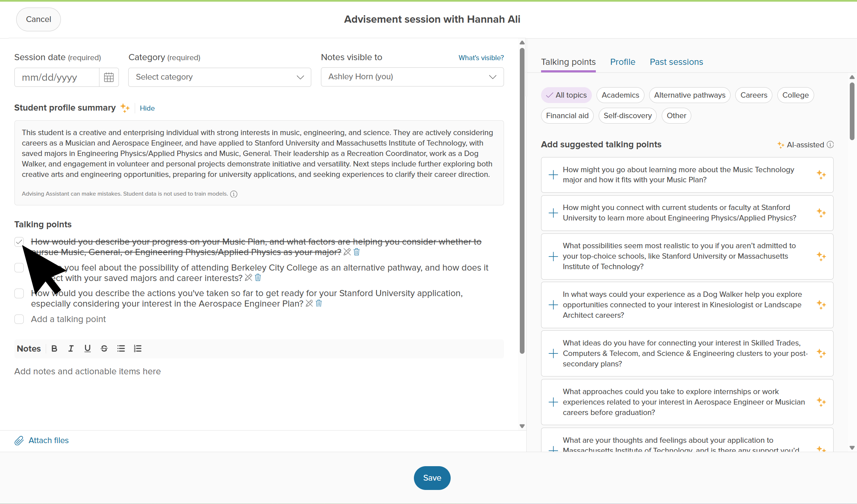Save the advisement session
The image size is (857, 504).
pos(432,478)
